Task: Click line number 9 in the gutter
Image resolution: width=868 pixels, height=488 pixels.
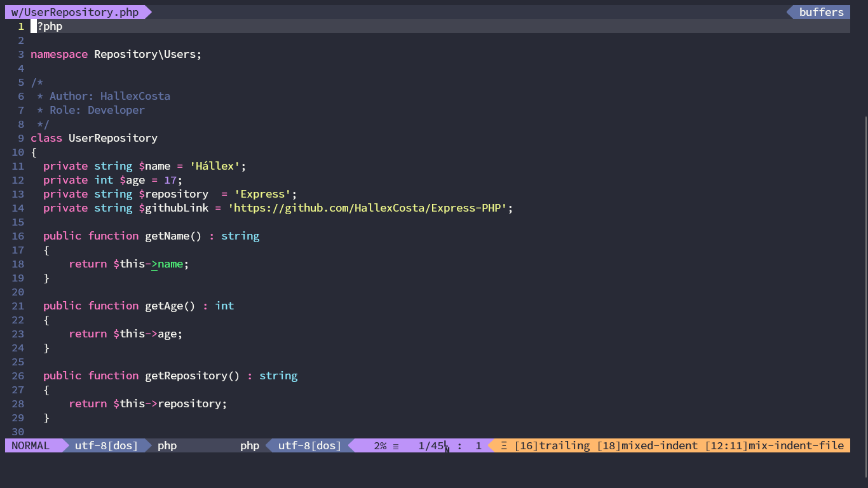Action: click(x=20, y=138)
